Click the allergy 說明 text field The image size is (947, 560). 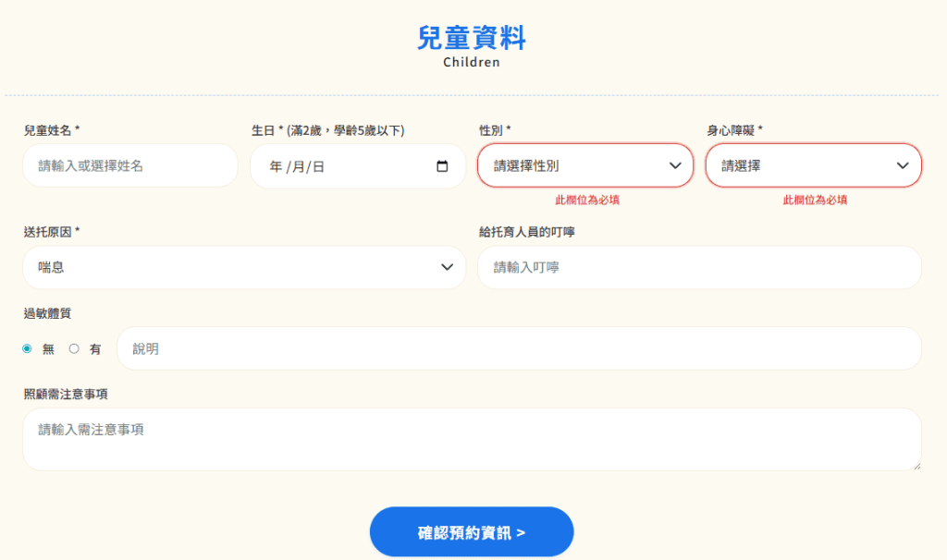519,348
